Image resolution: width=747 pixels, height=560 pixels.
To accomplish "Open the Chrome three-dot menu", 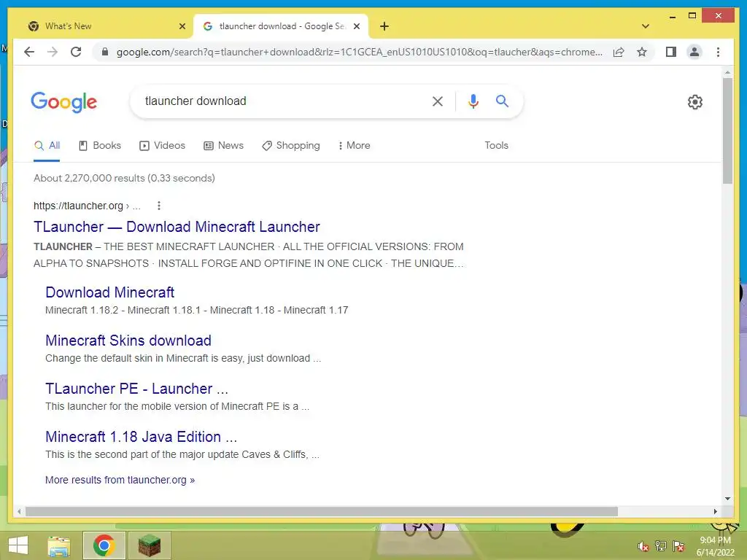I will pyautogui.click(x=718, y=52).
